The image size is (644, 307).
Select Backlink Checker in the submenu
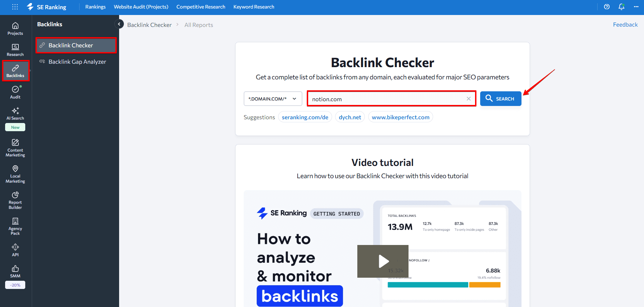pyautogui.click(x=76, y=45)
